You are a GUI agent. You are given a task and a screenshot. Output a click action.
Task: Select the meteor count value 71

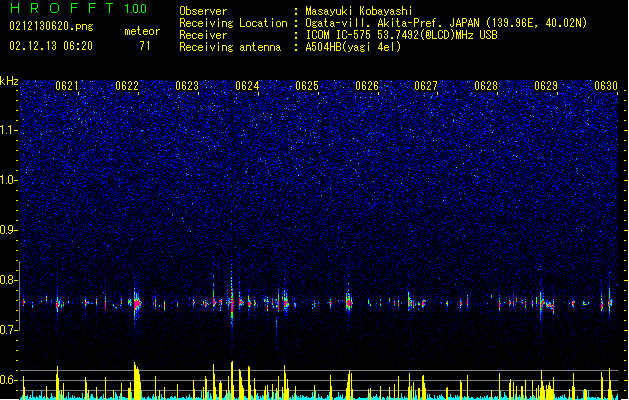[145, 46]
